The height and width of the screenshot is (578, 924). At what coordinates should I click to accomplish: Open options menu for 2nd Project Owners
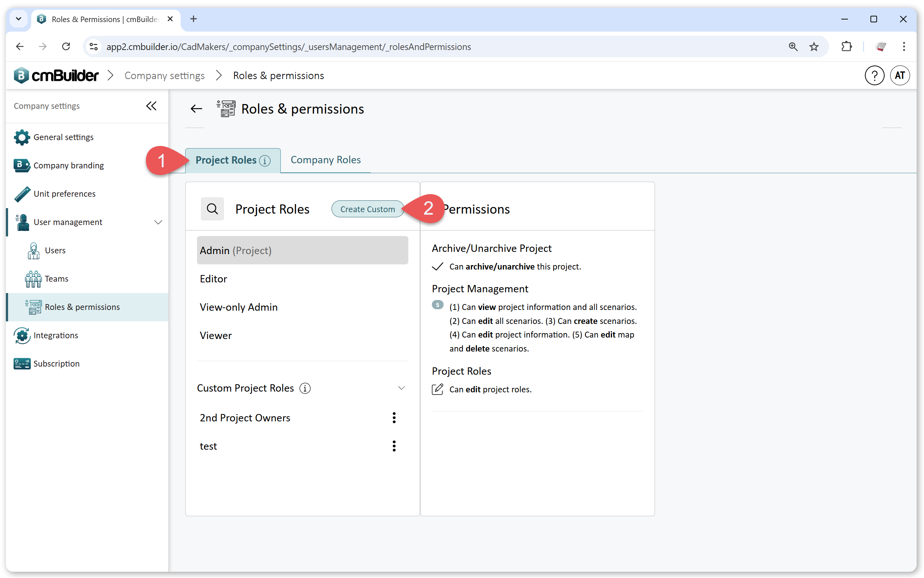click(x=394, y=417)
